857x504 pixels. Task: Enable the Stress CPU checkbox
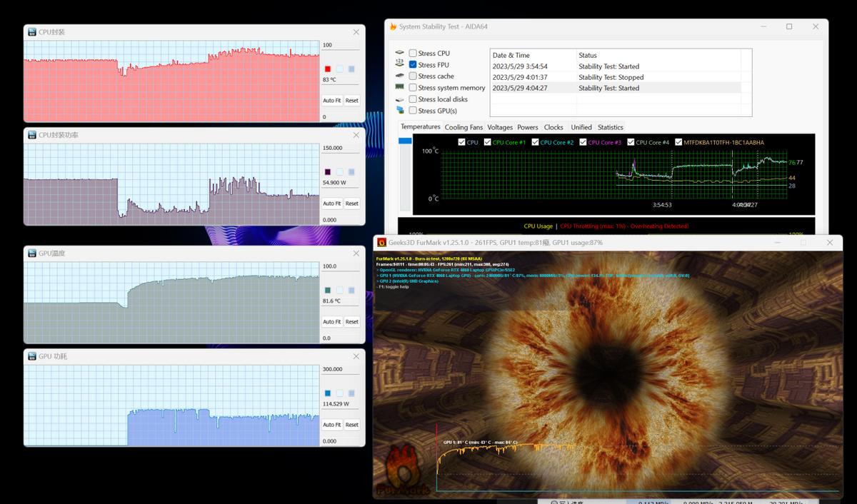[413, 54]
